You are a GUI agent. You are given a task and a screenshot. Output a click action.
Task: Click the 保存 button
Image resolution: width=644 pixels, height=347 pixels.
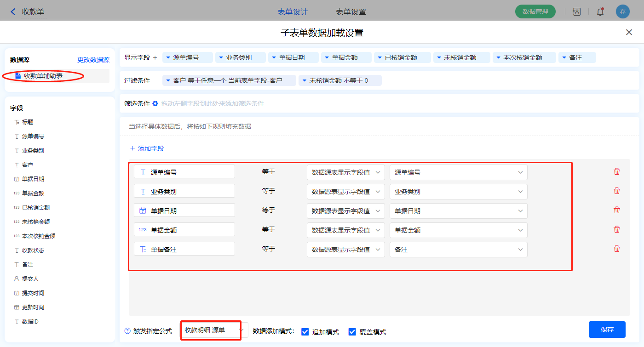click(x=607, y=330)
